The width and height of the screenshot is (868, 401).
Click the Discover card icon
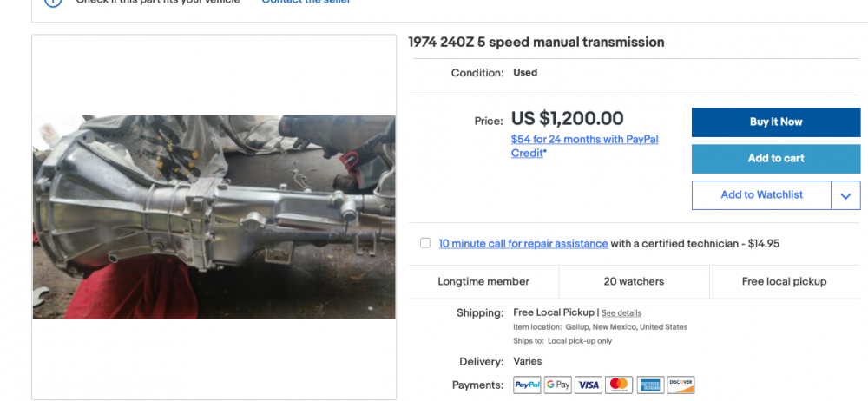681,385
